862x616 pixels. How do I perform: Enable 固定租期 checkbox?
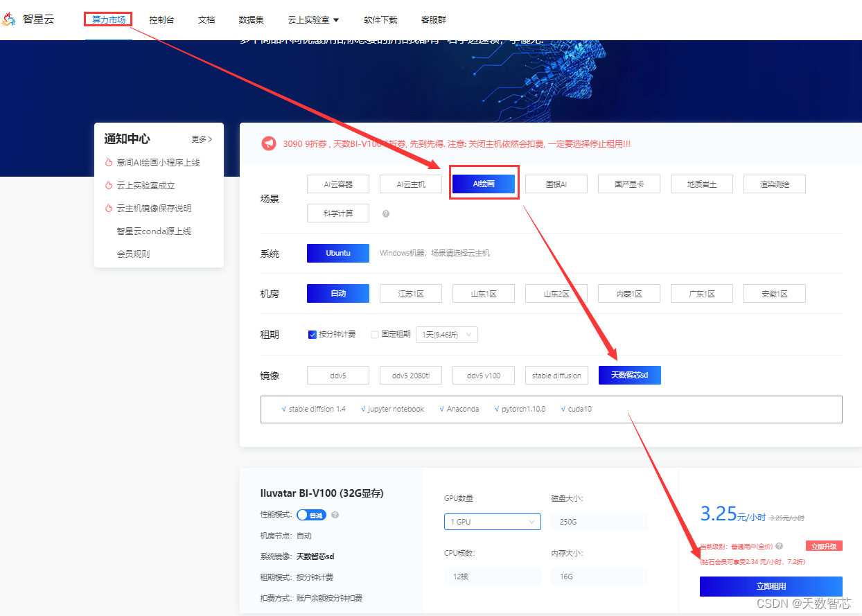[x=375, y=335]
